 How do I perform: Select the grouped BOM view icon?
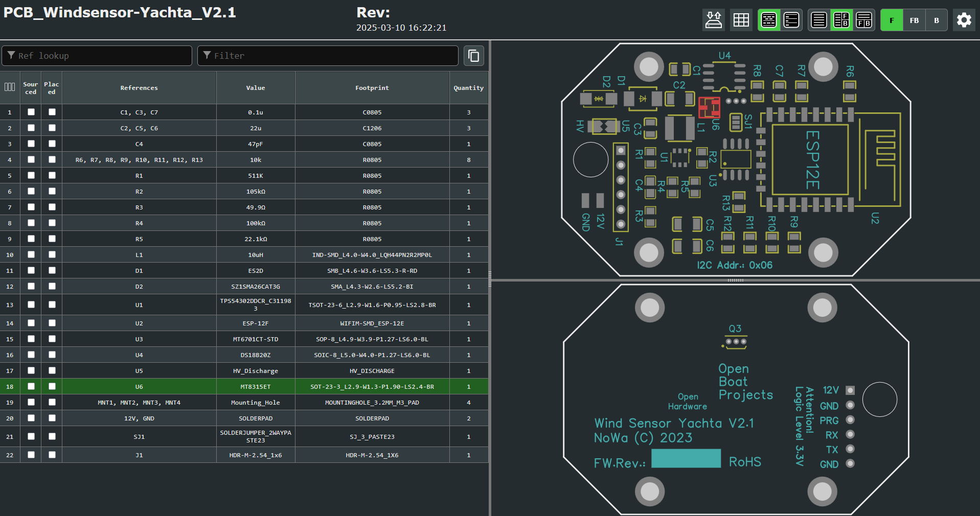click(769, 20)
